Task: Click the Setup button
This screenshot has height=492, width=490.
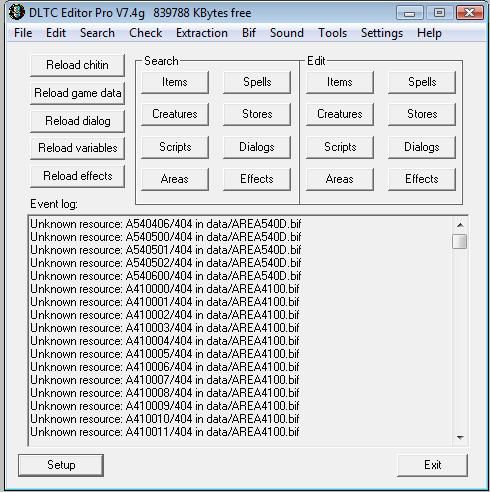Action: [61, 465]
